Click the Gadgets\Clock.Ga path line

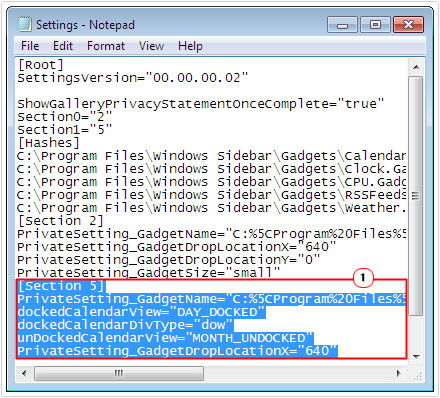pyautogui.click(x=212, y=169)
